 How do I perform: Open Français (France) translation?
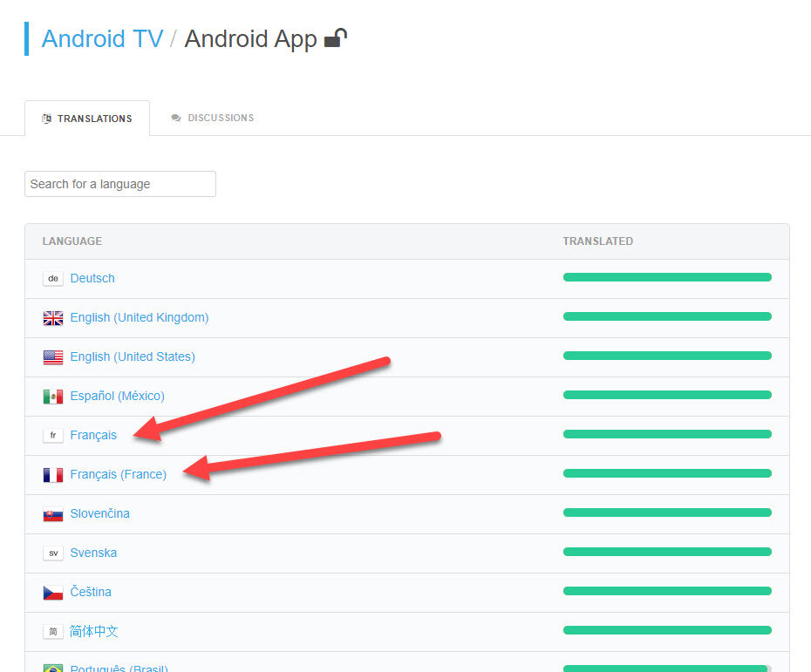tap(119, 475)
